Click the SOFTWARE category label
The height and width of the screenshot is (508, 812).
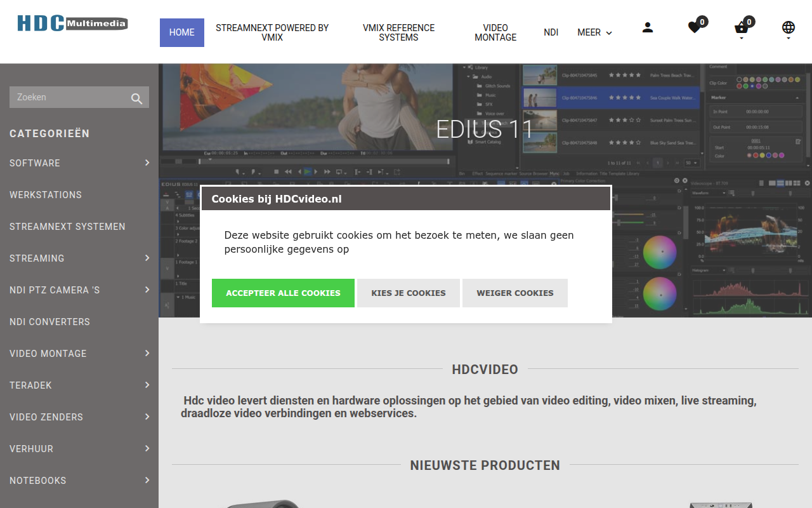click(35, 163)
